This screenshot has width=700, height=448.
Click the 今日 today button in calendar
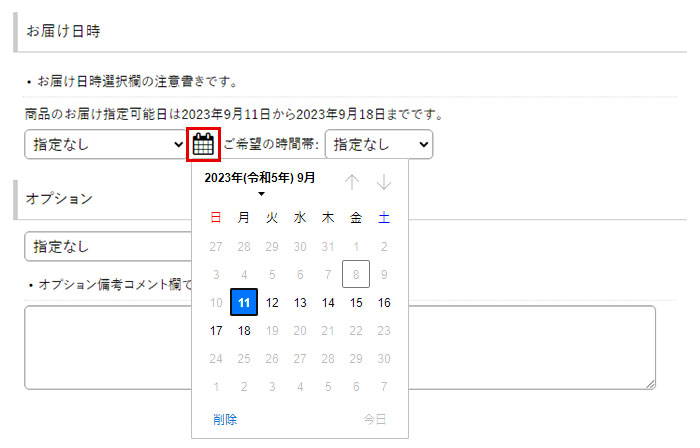point(375,419)
